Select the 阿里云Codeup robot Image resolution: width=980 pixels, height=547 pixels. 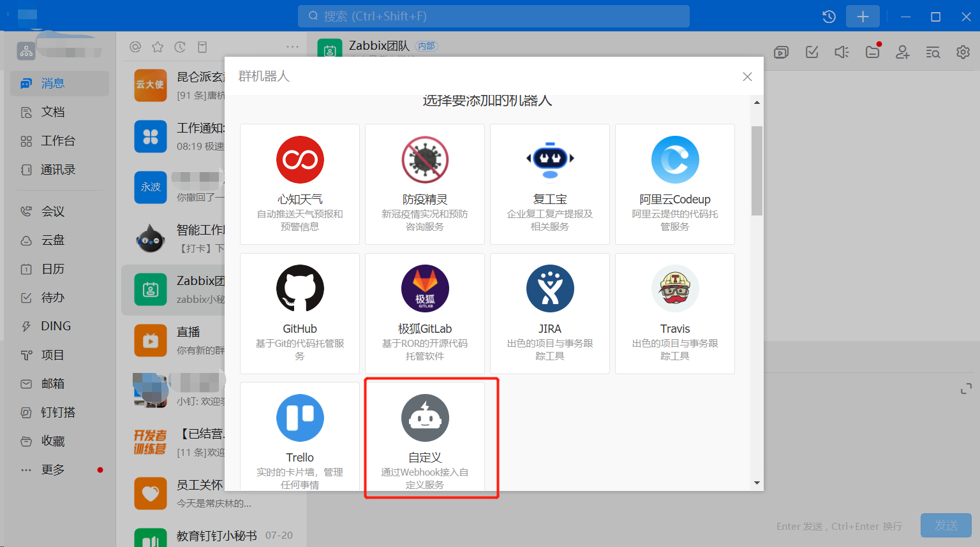(x=675, y=184)
